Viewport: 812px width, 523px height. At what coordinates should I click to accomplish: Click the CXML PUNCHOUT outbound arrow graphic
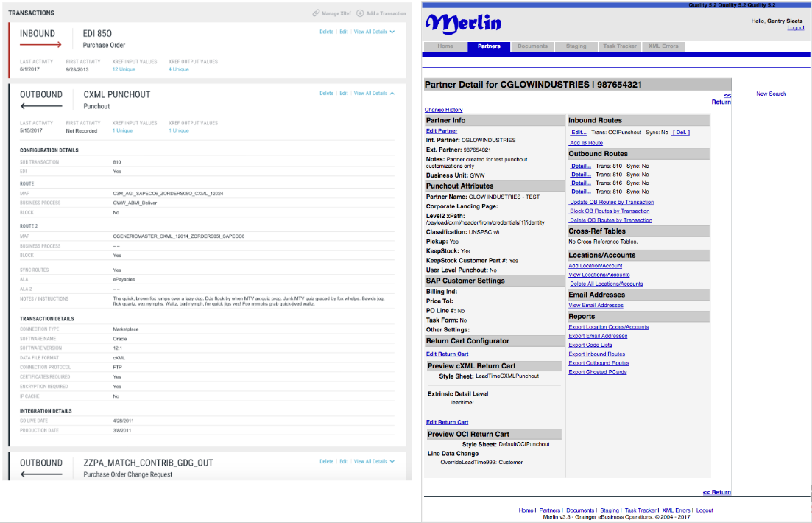[x=41, y=107]
